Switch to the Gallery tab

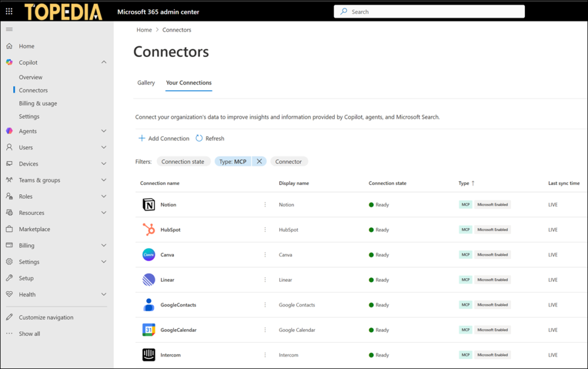click(x=146, y=83)
